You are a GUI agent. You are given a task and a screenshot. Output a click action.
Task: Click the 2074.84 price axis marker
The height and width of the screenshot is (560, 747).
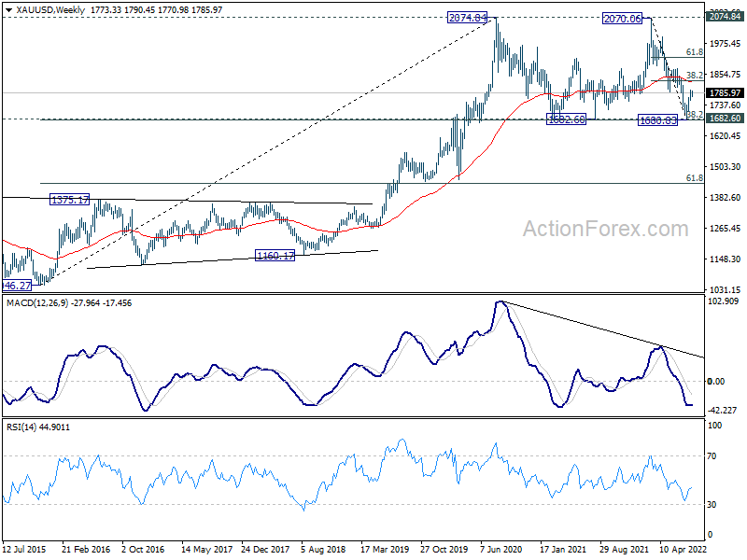pyautogui.click(x=725, y=17)
